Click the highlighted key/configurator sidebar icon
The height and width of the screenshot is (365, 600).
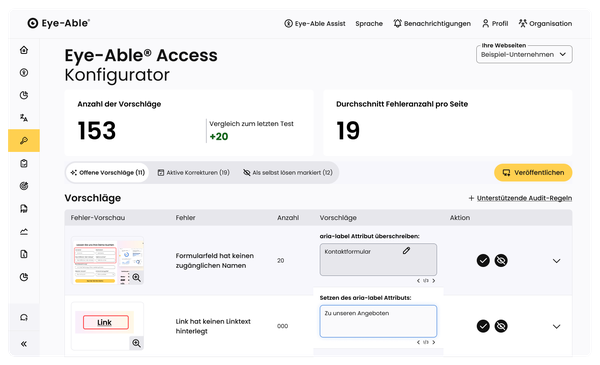[24, 140]
